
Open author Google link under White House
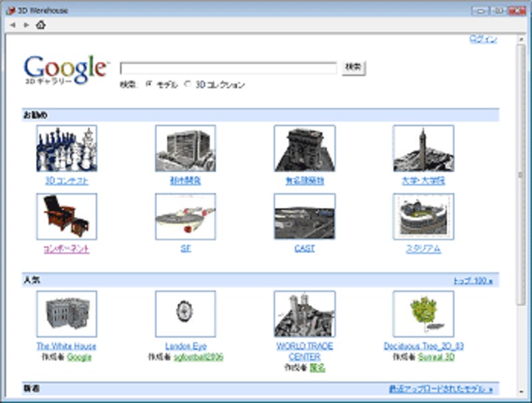point(79,357)
